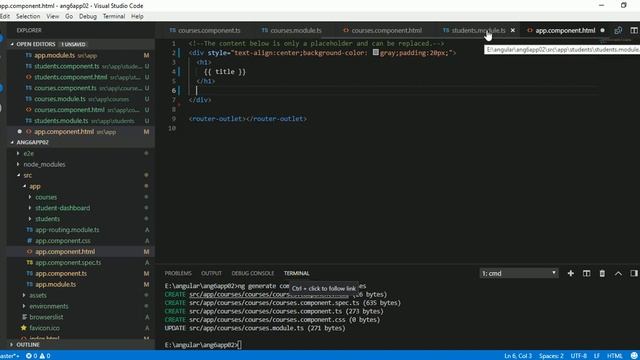Image resolution: width=640 pixels, height=360 pixels.
Task: Change encoding via UTF-8 status item
Action: (x=579, y=356)
